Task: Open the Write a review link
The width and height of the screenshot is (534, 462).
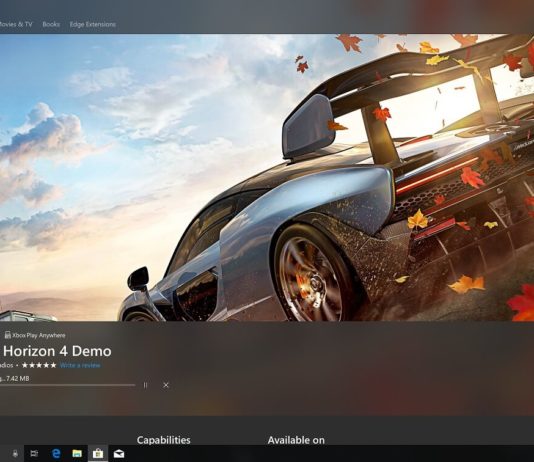Action: [80, 365]
